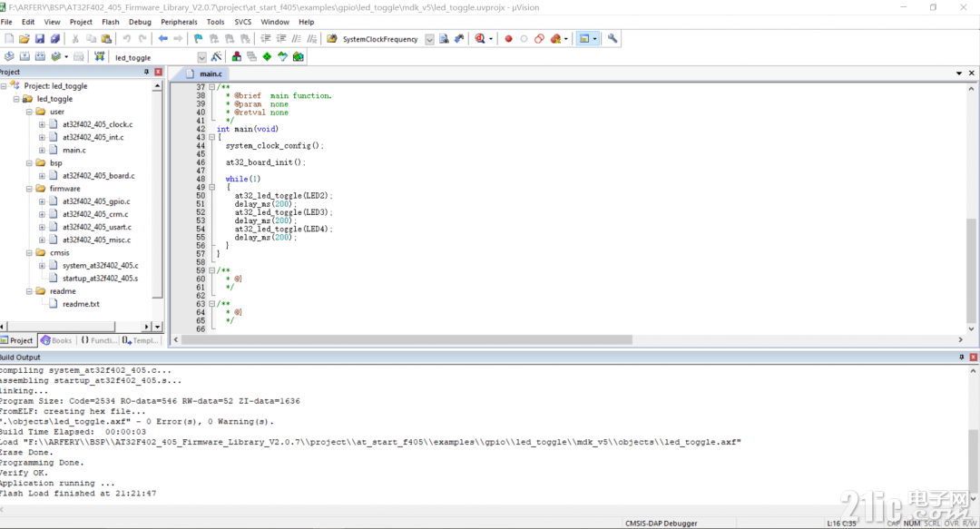Viewport: 980px width, 529px height.
Task: Close the active editor tab with X
Action: (x=971, y=73)
